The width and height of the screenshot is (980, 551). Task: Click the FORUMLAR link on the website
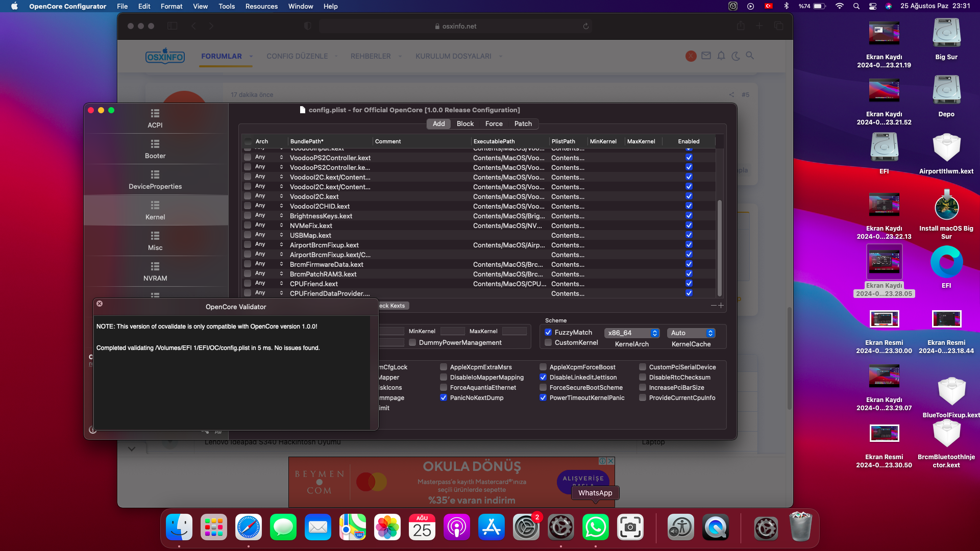222,56
